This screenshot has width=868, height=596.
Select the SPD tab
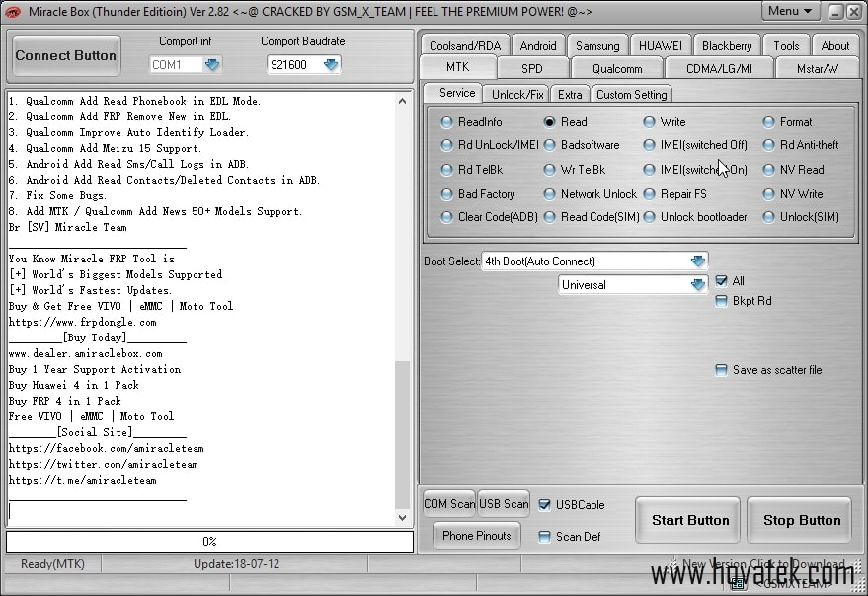532,69
